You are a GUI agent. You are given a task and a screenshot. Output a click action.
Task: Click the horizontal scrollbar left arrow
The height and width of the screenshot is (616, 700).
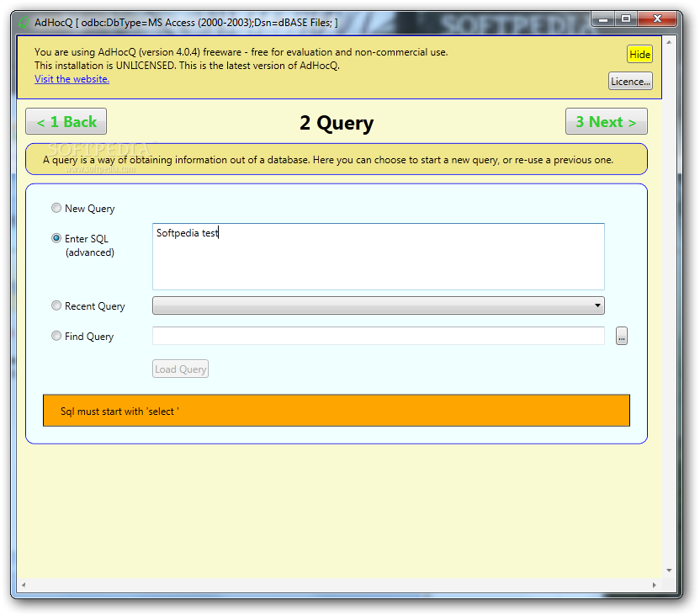click(x=24, y=585)
